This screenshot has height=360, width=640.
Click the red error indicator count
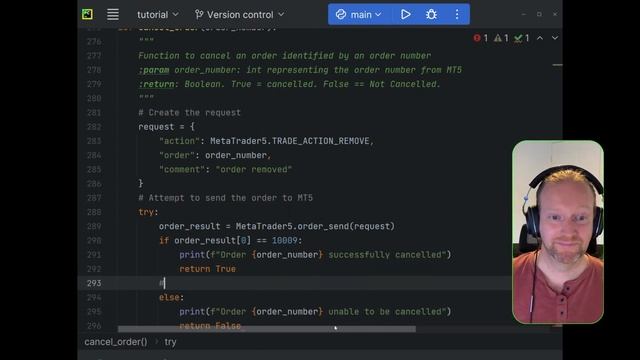click(x=481, y=38)
